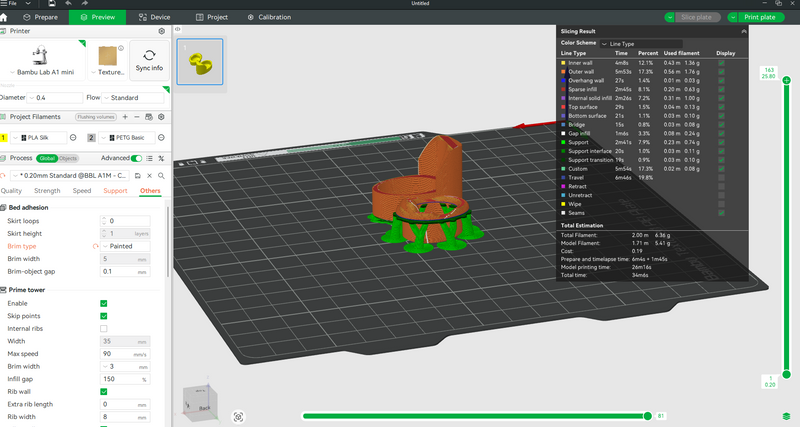Open the Speed settings tab
The height and width of the screenshot is (427, 800).
[x=82, y=191]
